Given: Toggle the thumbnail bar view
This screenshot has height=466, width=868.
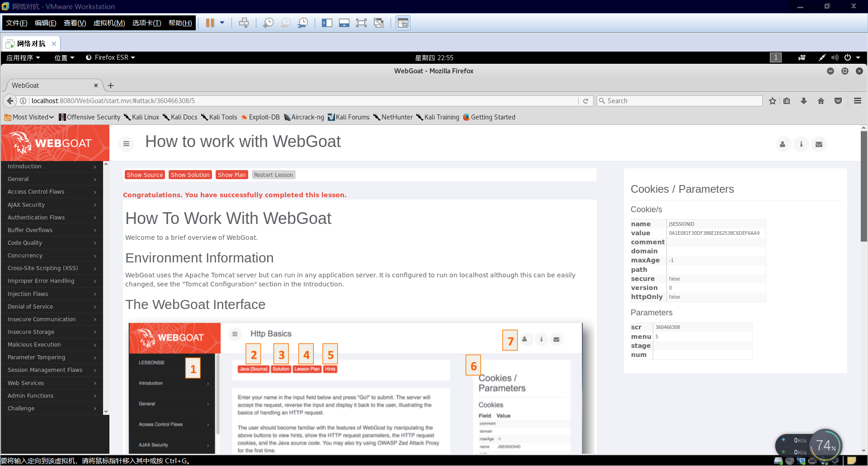Looking at the screenshot, I should click(344, 23).
